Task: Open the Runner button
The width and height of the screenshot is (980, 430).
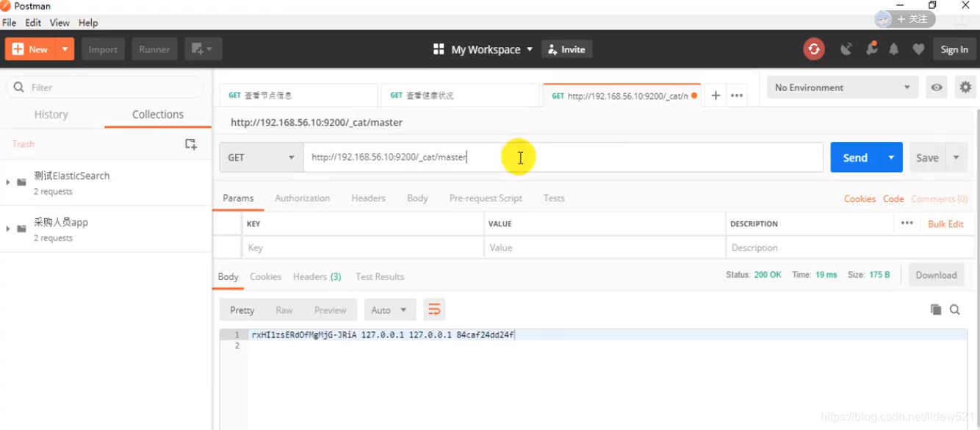Action: pos(154,49)
